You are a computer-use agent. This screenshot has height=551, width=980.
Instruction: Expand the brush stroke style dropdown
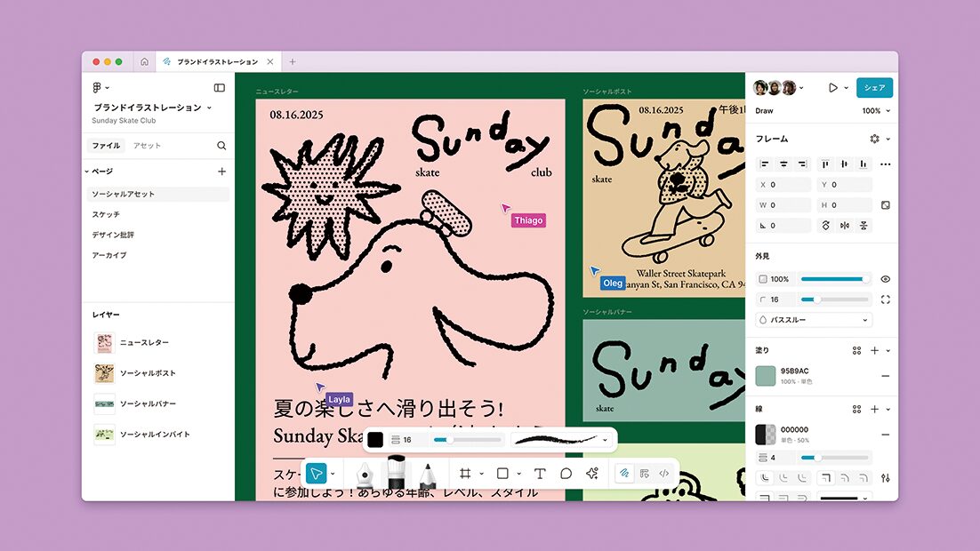point(605,439)
